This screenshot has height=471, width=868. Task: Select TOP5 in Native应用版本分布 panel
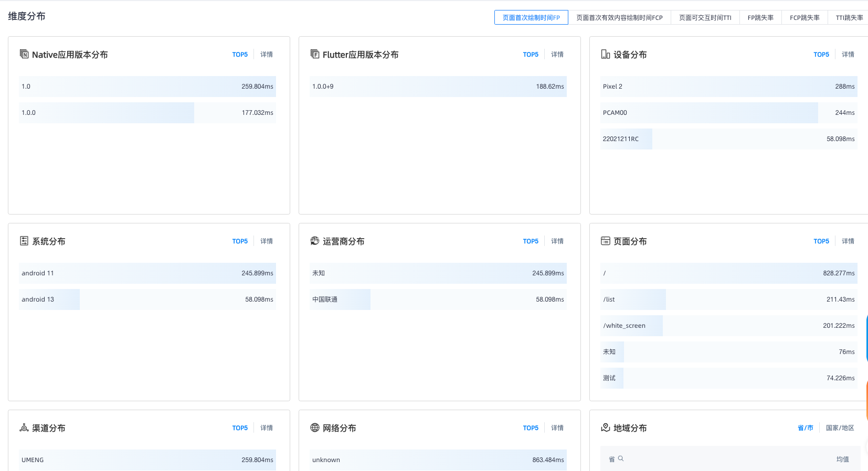(240, 55)
